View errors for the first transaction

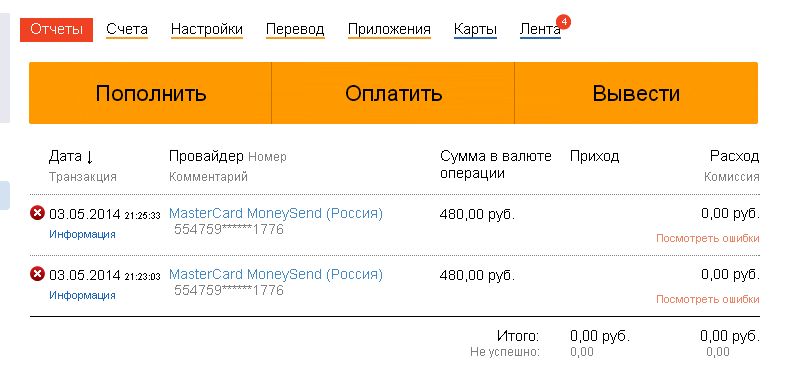(x=708, y=238)
